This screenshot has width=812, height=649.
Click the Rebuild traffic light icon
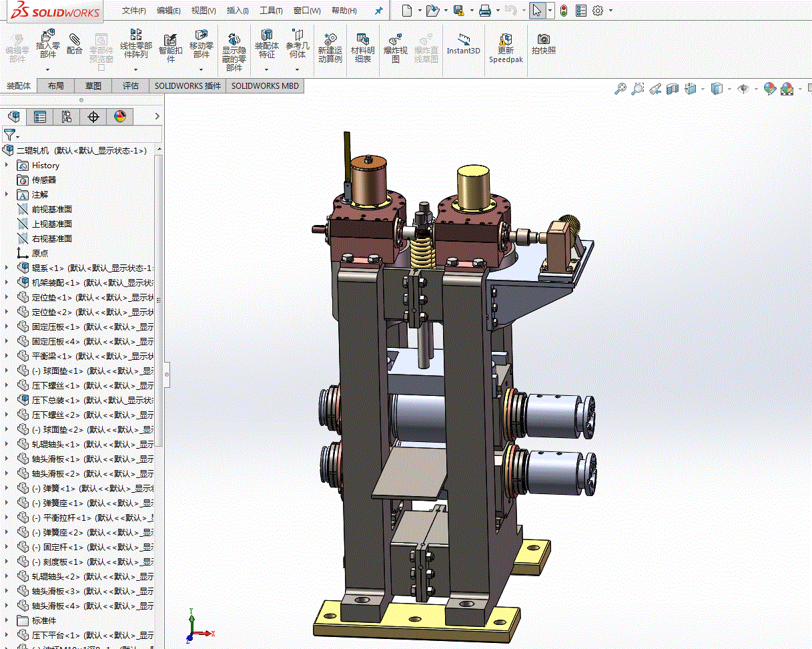coord(564,11)
